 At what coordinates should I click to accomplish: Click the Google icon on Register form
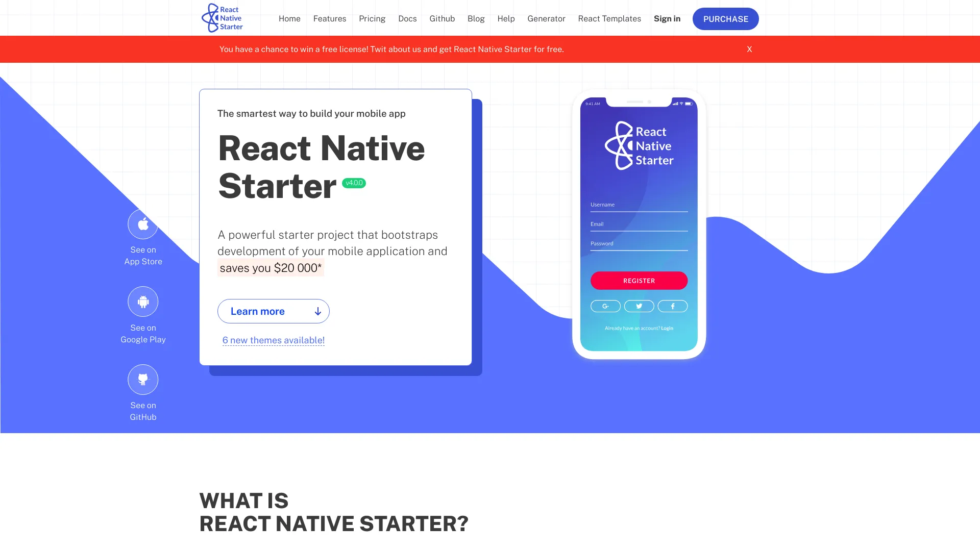pyautogui.click(x=605, y=306)
